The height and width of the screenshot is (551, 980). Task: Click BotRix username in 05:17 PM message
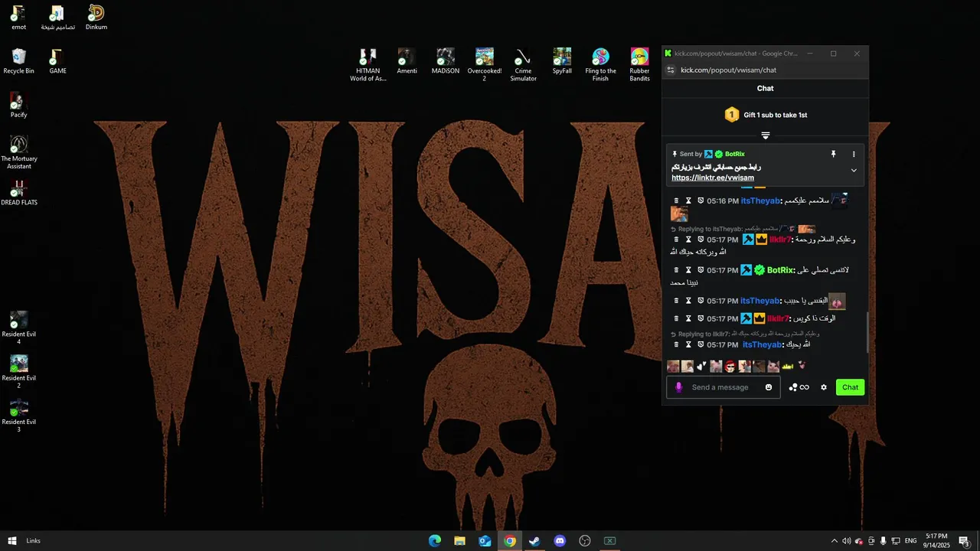(x=780, y=270)
